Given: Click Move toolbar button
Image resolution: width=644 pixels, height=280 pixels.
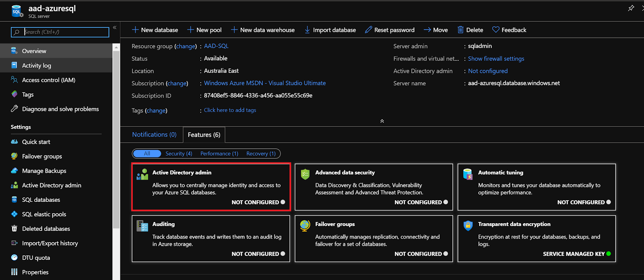Looking at the screenshot, I should 436,30.
